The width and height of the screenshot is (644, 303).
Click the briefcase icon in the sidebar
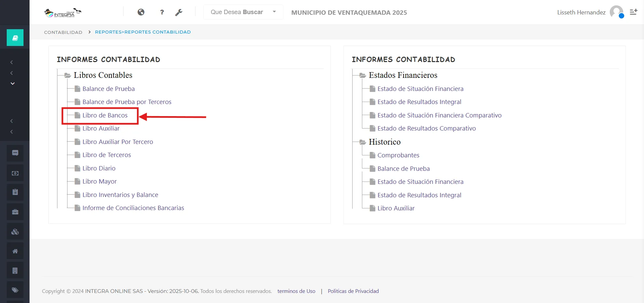(15, 212)
